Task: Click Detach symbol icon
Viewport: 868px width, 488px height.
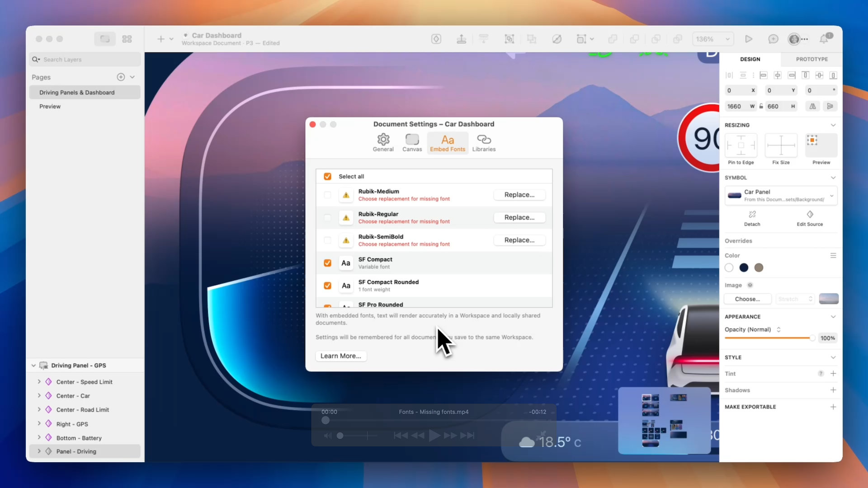Action: (752, 215)
